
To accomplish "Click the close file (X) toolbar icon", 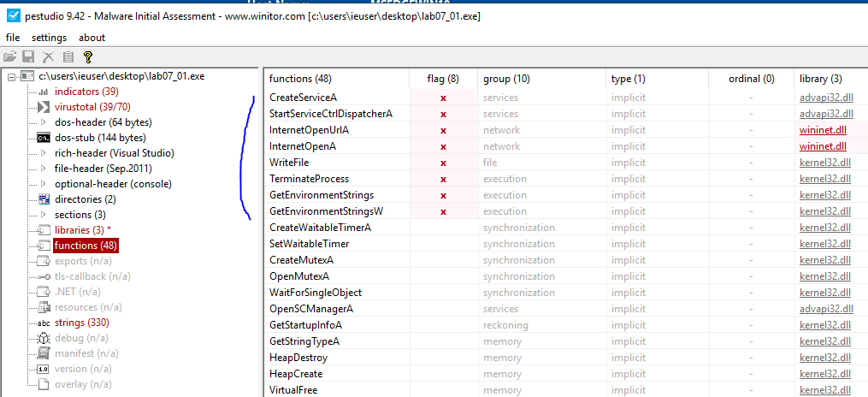I will (x=49, y=56).
